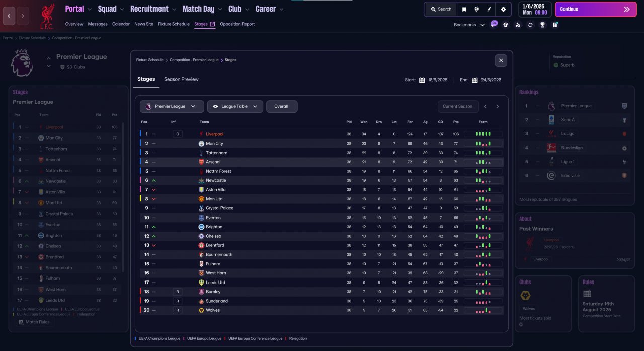Click the GD column header
Screen dimensions: 644x351
440,122
